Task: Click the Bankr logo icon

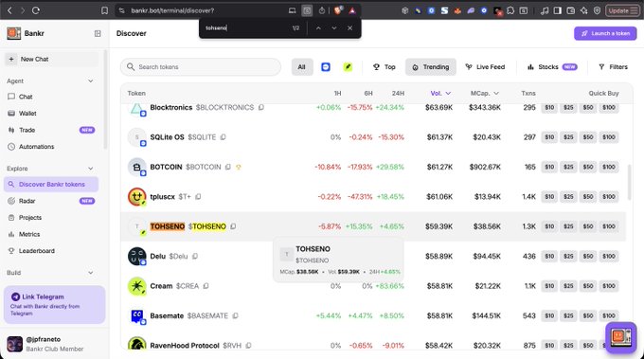Action: [x=13, y=33]
